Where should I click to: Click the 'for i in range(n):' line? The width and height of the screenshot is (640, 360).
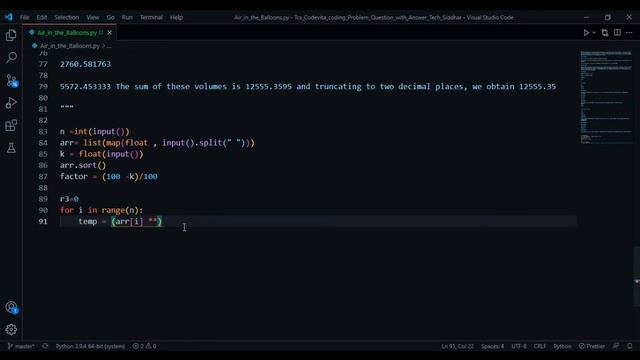coord(101,210)
